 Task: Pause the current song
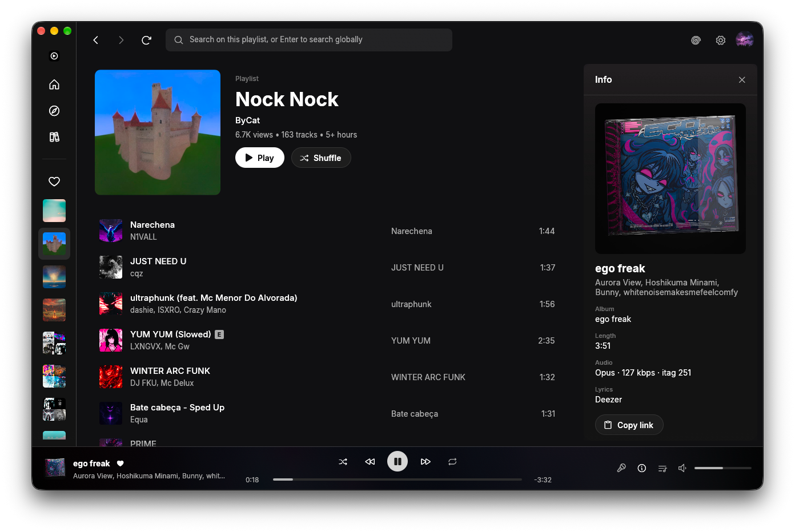coord(397,461)
